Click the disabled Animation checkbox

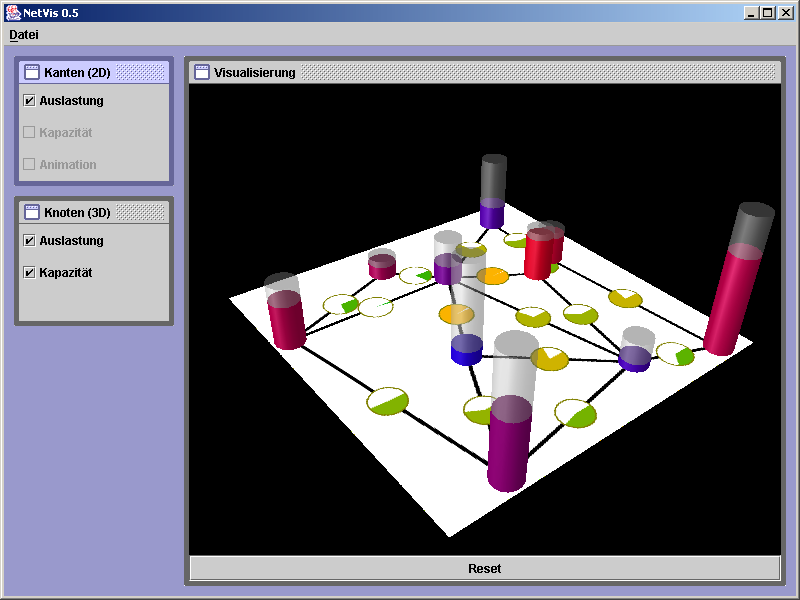pyautogui.click(x=30, y=164)
